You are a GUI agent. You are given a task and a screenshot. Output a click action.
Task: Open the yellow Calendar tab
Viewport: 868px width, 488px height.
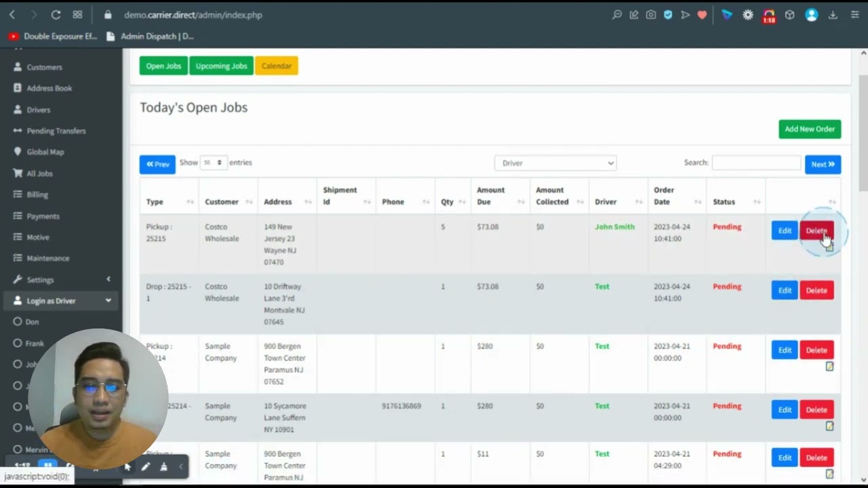(x=277, y=66)
